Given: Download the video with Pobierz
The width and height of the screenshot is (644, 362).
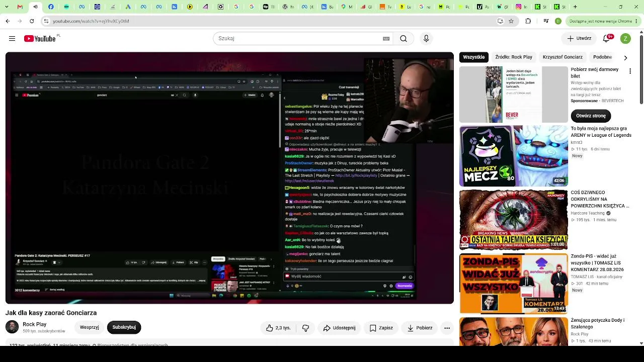Looking at the screenshot, I should coord(420,328).
